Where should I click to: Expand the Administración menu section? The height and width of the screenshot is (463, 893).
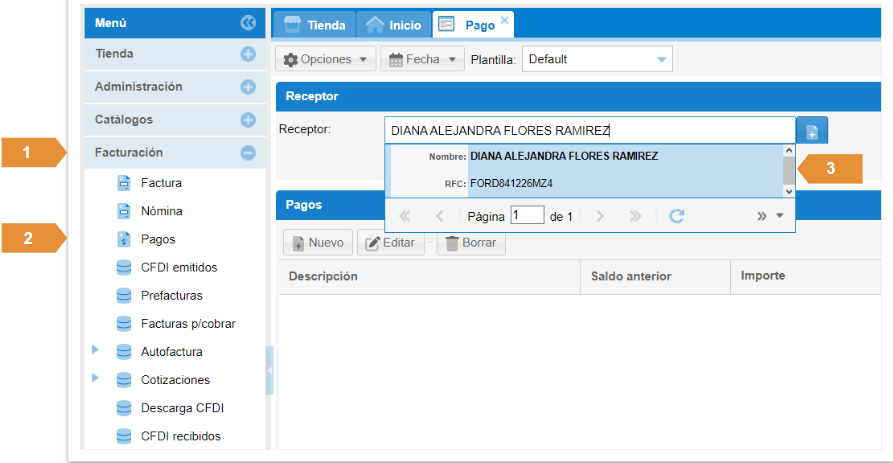coord(248,87)
